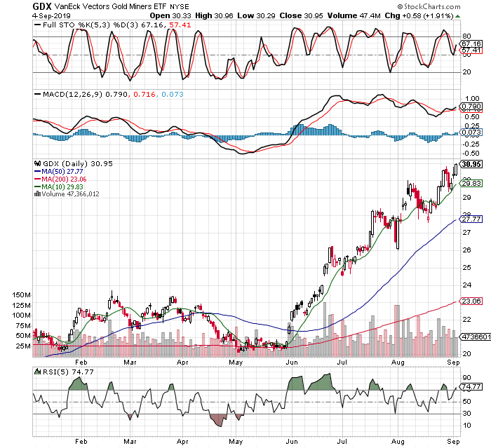This screenshot has width=491, height=448.
Task: Click the green up-arrow after the change percentage
Action: tap(457, 16)
